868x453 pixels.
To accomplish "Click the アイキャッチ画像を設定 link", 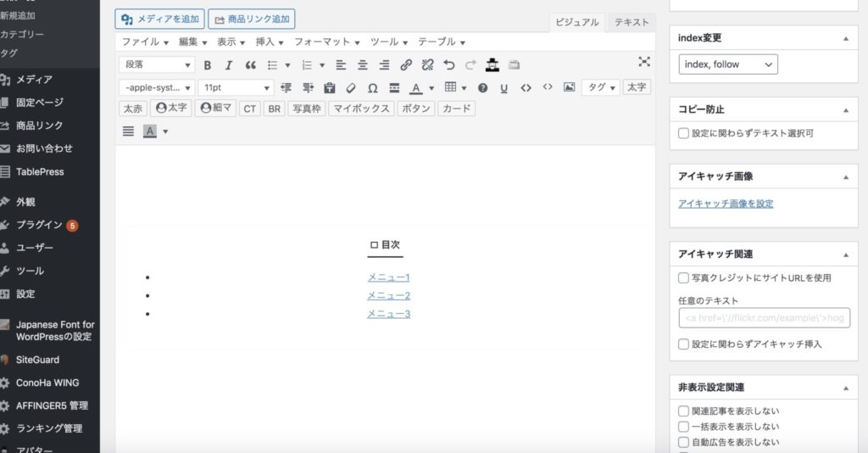I will [x=726, y=204].
